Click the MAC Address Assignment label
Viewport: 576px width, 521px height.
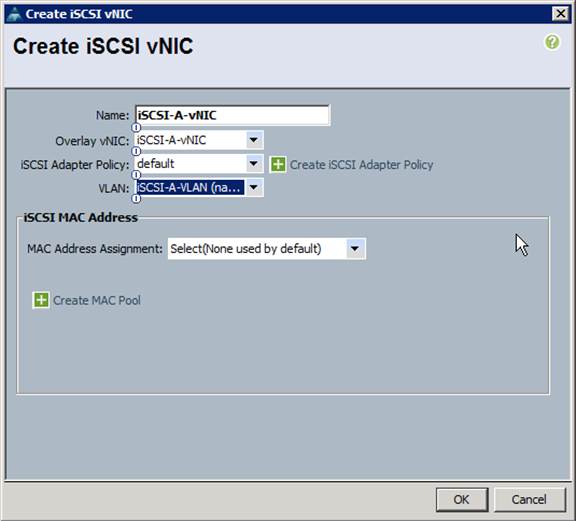(x=95, y=249)
